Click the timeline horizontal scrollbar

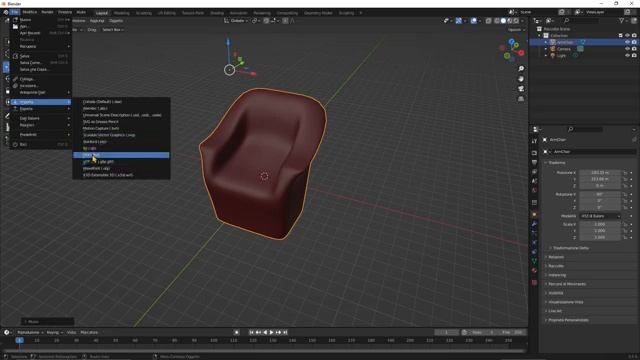pos(264,350)
